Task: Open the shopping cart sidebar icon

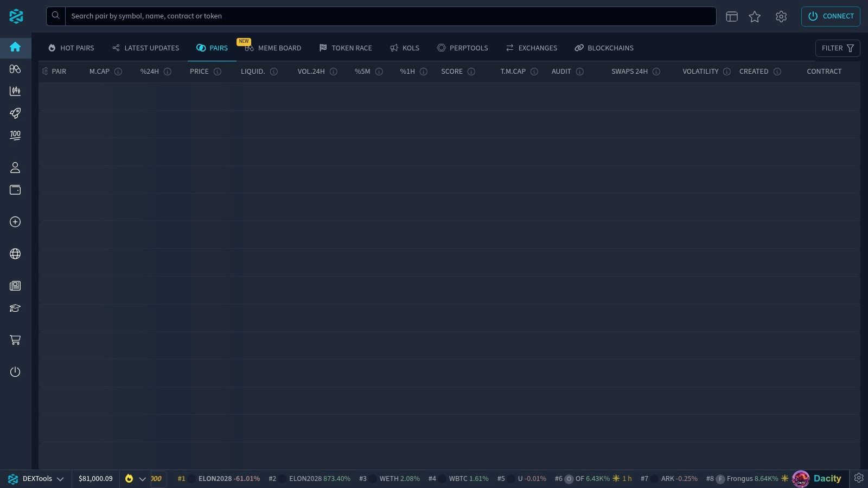Action: (15, 340)
